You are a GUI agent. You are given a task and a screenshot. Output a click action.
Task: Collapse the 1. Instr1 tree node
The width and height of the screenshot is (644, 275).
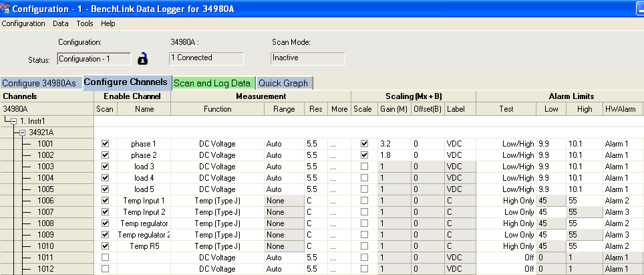point(12,120)
